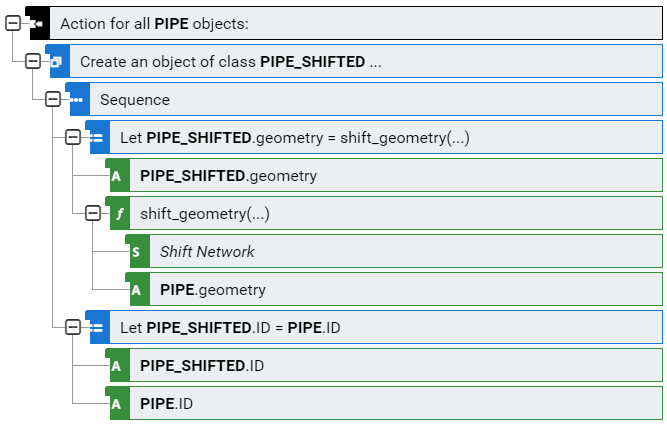Viewport: 667px width, 425px height.
Task: Click green A icon next to PIPE.ID
Action: click(x=117, y=404)
